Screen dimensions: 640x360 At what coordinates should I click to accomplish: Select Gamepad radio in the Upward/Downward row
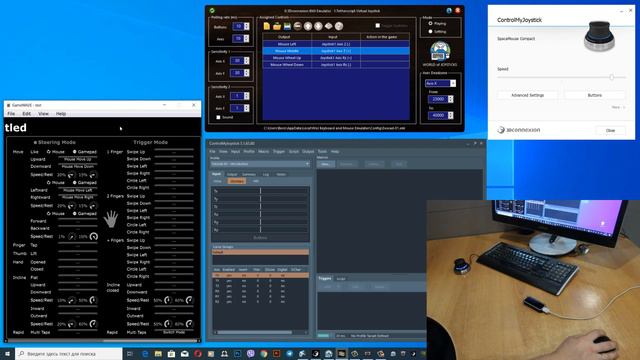point(75,151)
